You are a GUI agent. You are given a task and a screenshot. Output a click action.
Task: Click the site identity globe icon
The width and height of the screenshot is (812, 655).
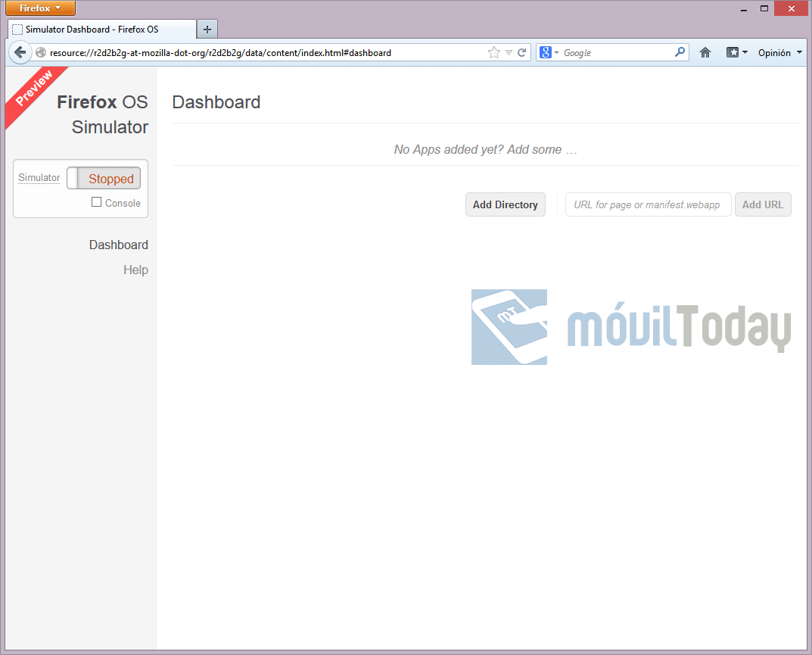click(41, 53)
